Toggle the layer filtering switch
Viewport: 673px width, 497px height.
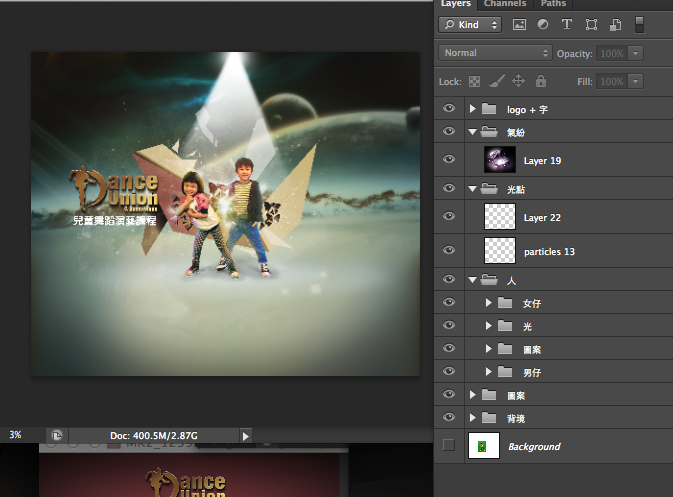[640, 24]
